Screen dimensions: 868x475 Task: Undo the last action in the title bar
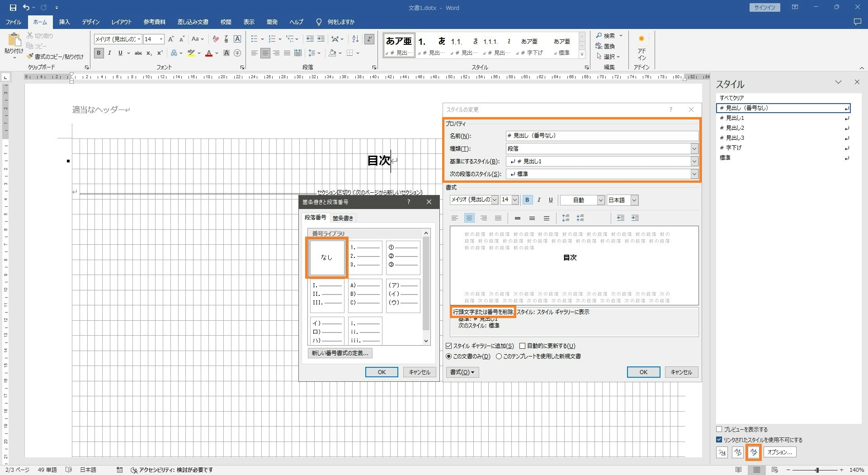point(26,8)
